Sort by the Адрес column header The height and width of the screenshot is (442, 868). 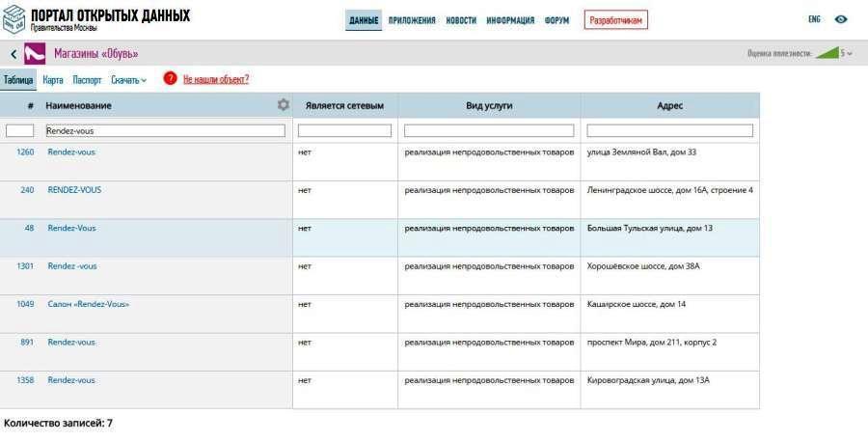pyautogui.click(x=670, y=105)
